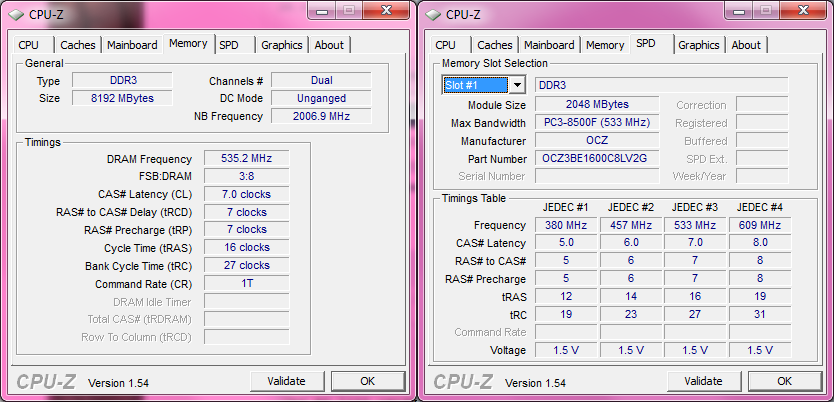Click JEDEC #2 frequency 457 MHz
Image resolution: width=835 pixels, height=402 pixels.
[631, 225]
